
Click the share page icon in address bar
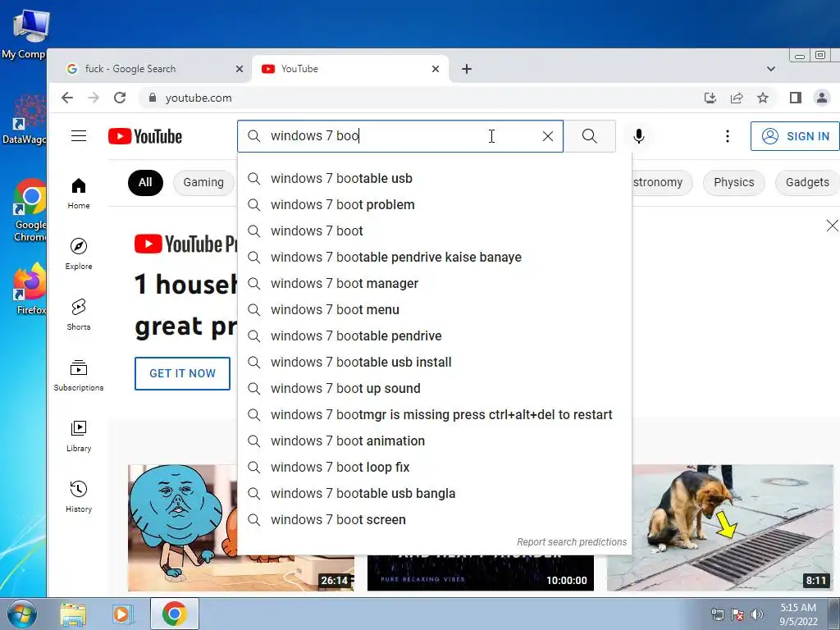point(737,98)
